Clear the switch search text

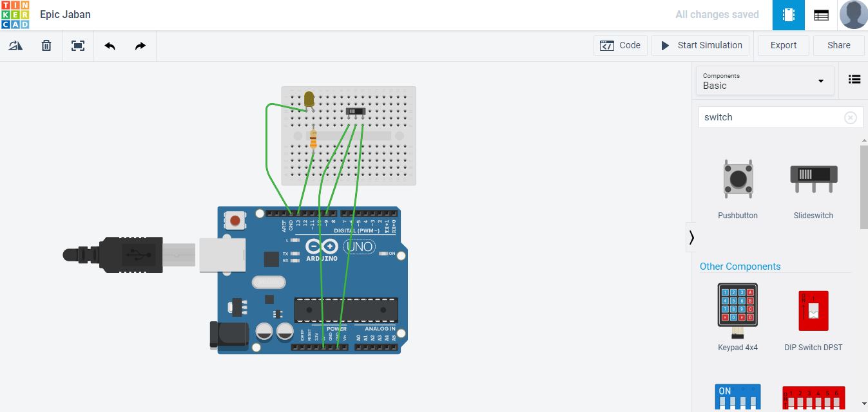point(851,118)
